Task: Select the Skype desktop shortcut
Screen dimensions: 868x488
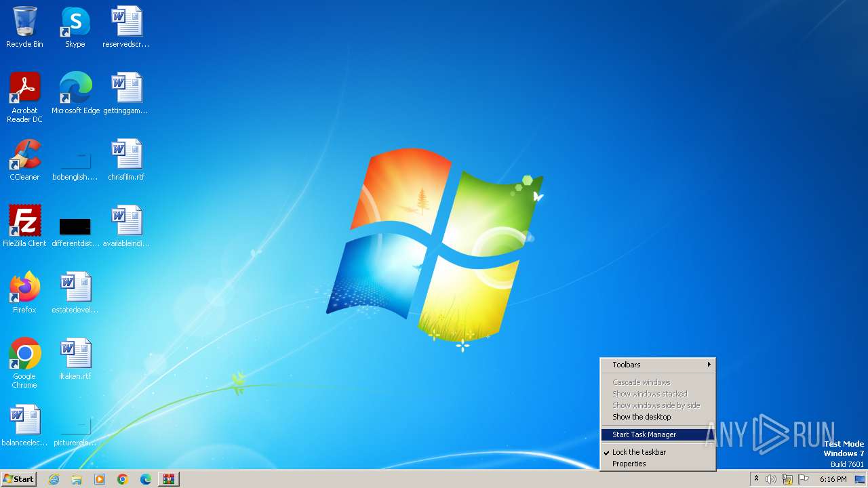Action: tap(75, 27)
